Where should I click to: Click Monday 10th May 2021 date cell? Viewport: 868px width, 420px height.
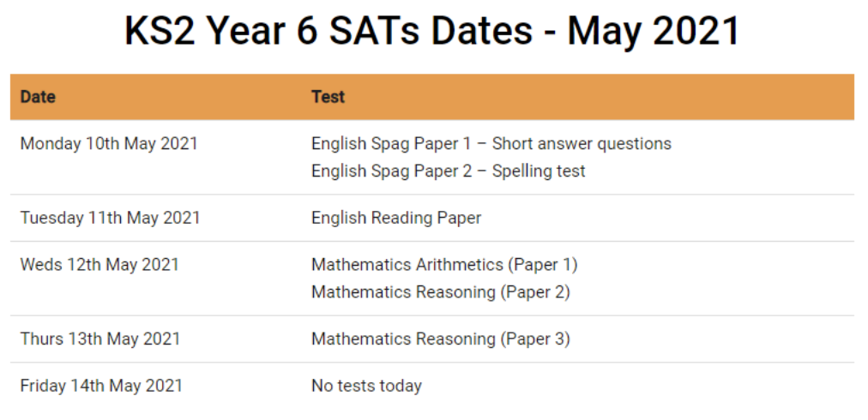109,143
